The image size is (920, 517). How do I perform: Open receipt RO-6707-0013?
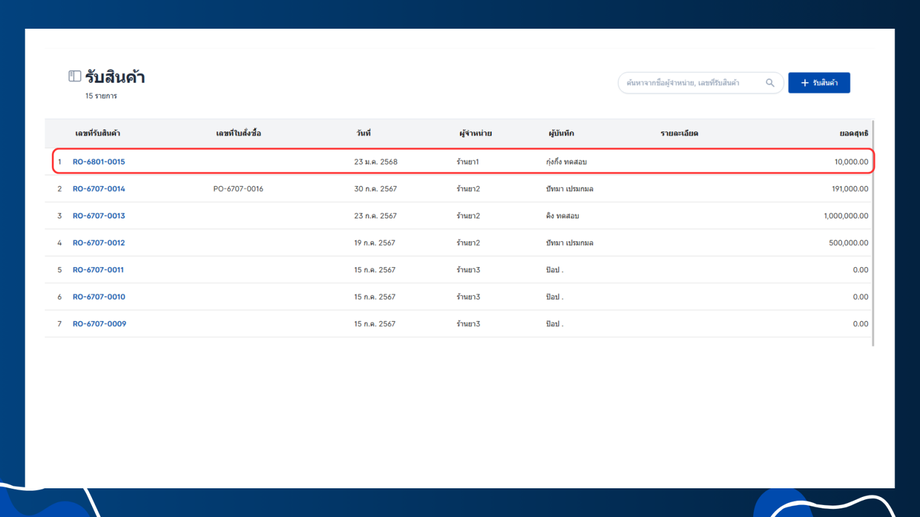pos(99,216)
